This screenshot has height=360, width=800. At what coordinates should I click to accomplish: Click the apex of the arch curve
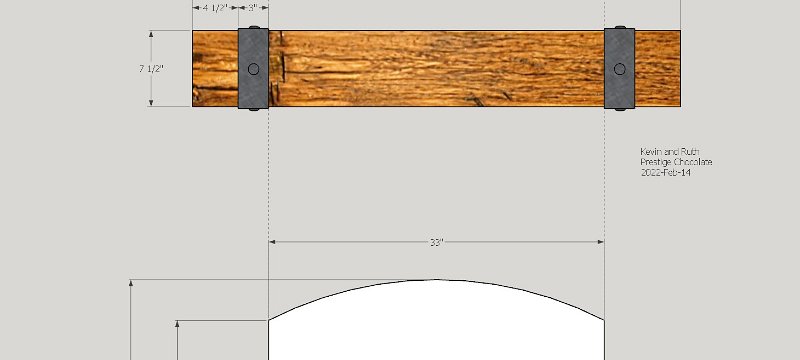tap(436, 279)
